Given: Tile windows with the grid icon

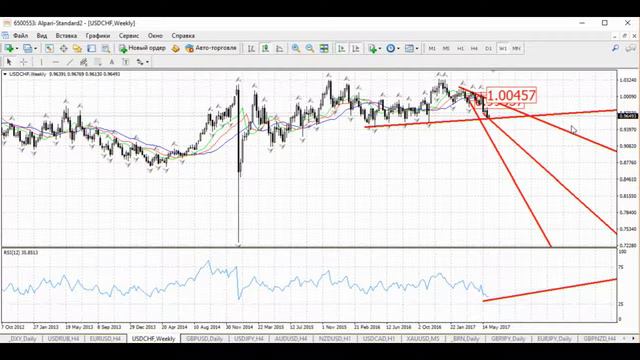Looking at the screenshot, I should coord(324,49).
